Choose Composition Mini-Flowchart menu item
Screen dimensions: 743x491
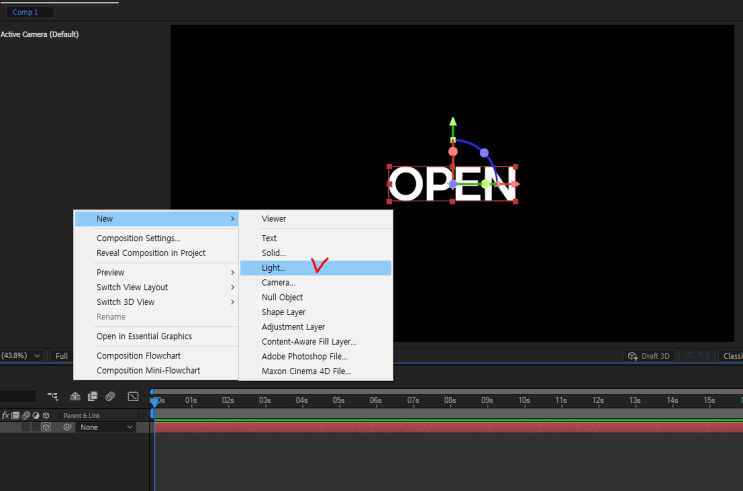(x=156, y=370)
